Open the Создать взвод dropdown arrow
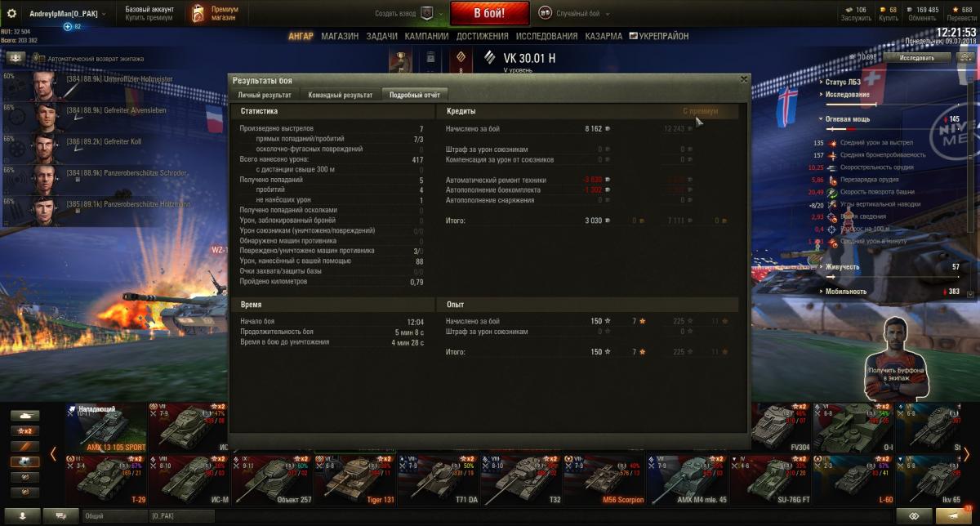Viewport: 980px width, 526px height. tap(441, 14)
